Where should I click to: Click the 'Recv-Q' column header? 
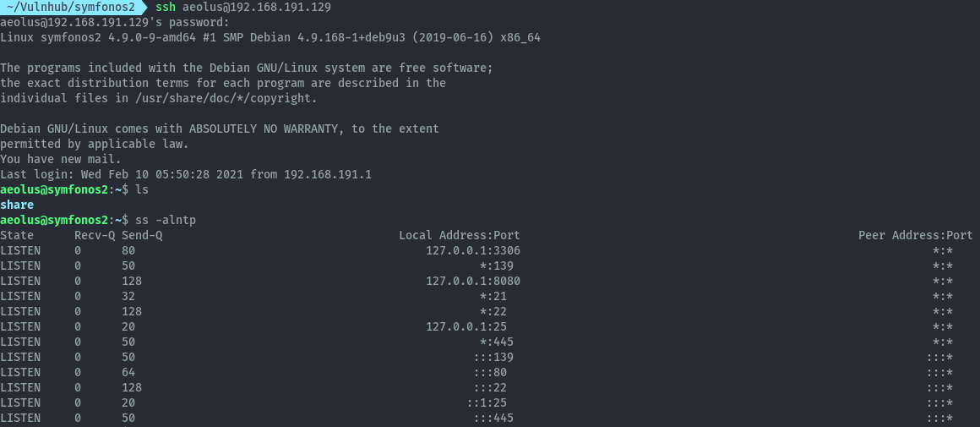[x=95, y=236]
